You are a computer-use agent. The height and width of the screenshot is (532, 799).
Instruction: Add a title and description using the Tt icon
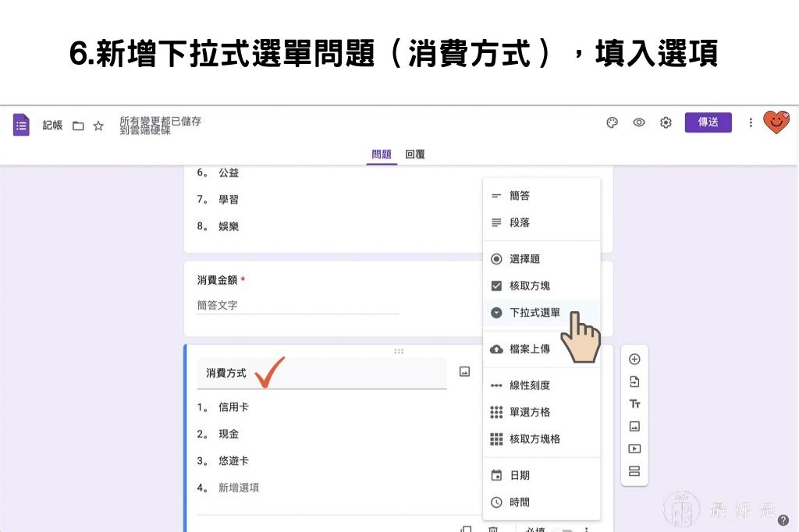point(634,404)
